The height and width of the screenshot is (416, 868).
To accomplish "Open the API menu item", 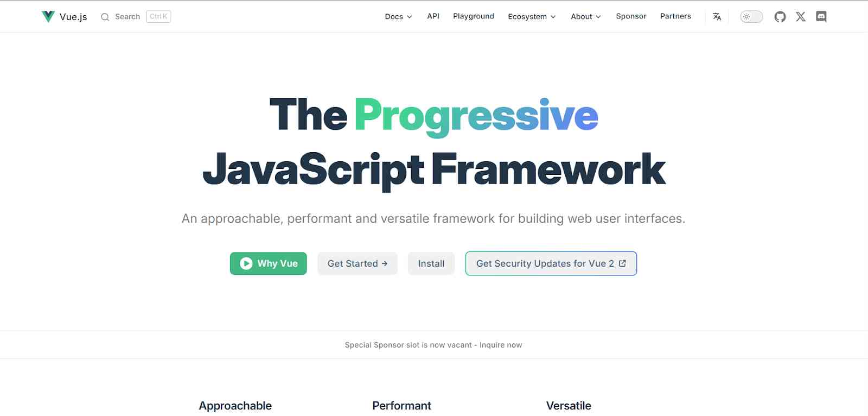I will [433, 16].
